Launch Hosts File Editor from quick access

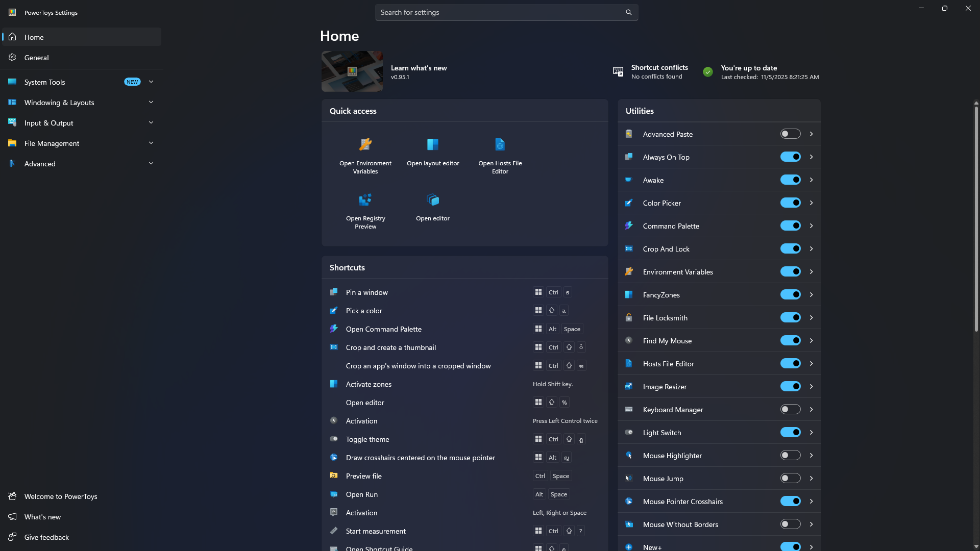[x=500, y=144]
